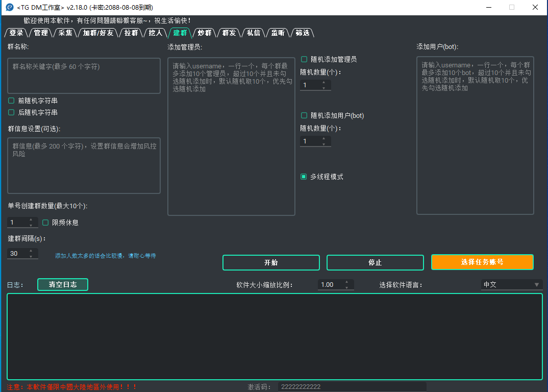Go to the 挖人 tab
The image size is (548, 392).
pyautogui.click(x=156, y=33)
